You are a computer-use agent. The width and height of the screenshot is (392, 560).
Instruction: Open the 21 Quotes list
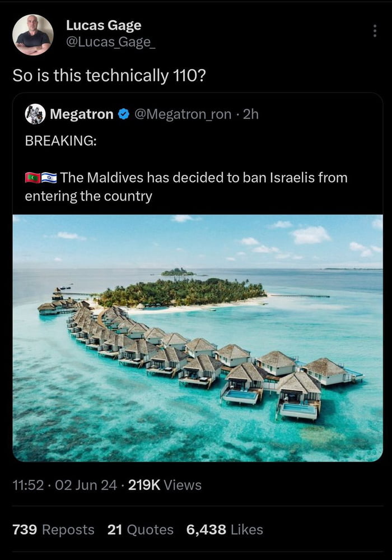[140, 530]
